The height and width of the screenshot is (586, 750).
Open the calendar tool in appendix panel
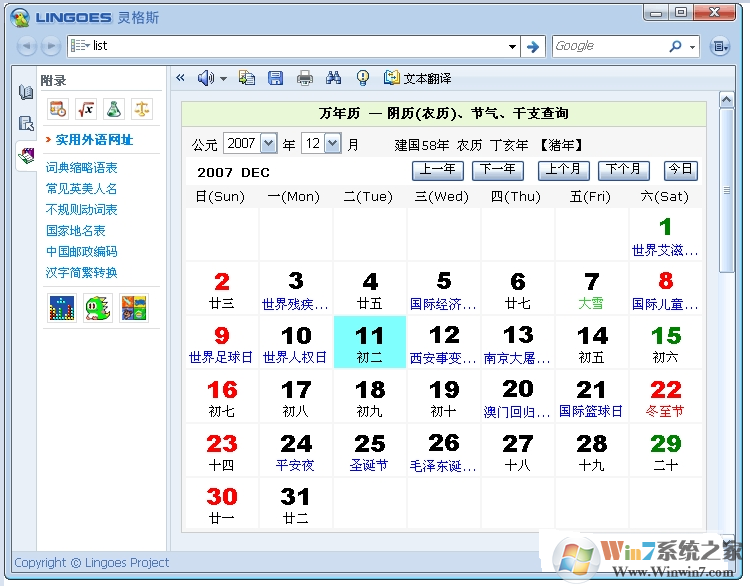58,109
